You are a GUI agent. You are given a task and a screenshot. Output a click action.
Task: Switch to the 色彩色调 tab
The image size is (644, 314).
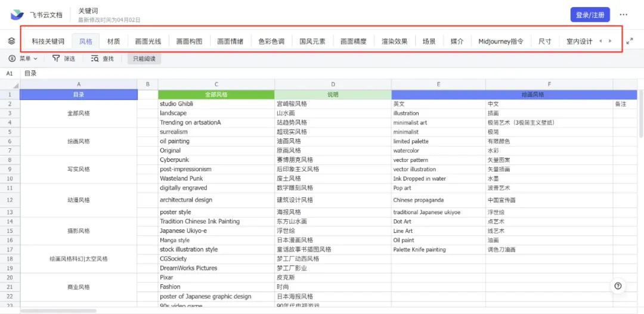[x=271, y=42]
